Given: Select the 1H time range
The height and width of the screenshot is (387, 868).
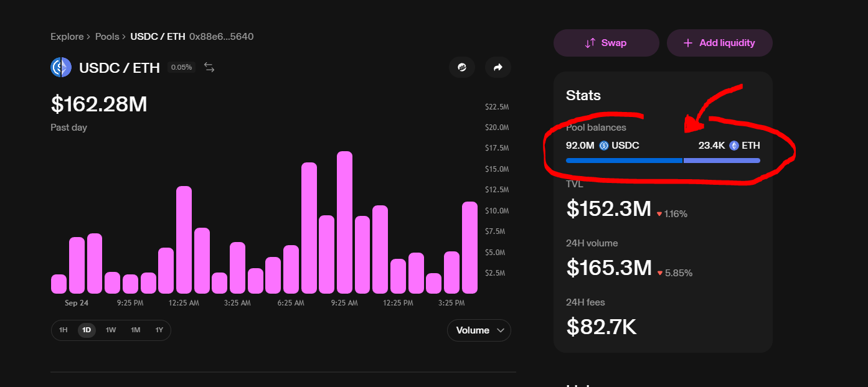Looking at the screenshot, I should 63,330.
